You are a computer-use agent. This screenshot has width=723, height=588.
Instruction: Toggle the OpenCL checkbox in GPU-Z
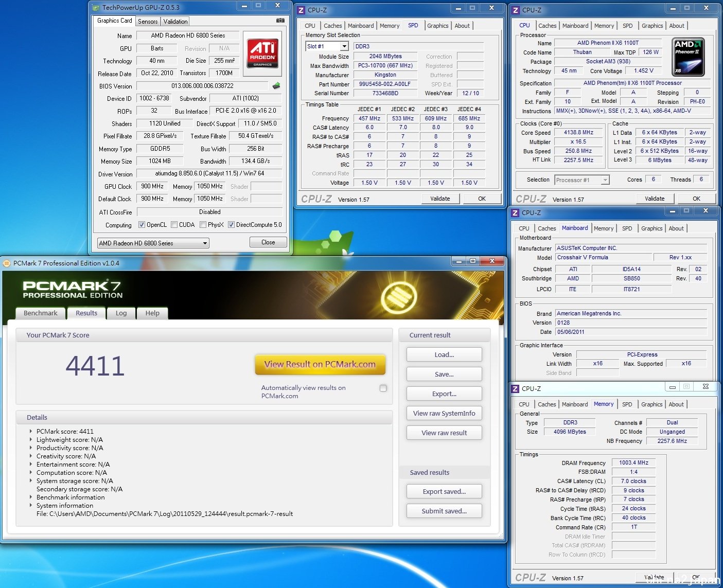tap(142, 225)
